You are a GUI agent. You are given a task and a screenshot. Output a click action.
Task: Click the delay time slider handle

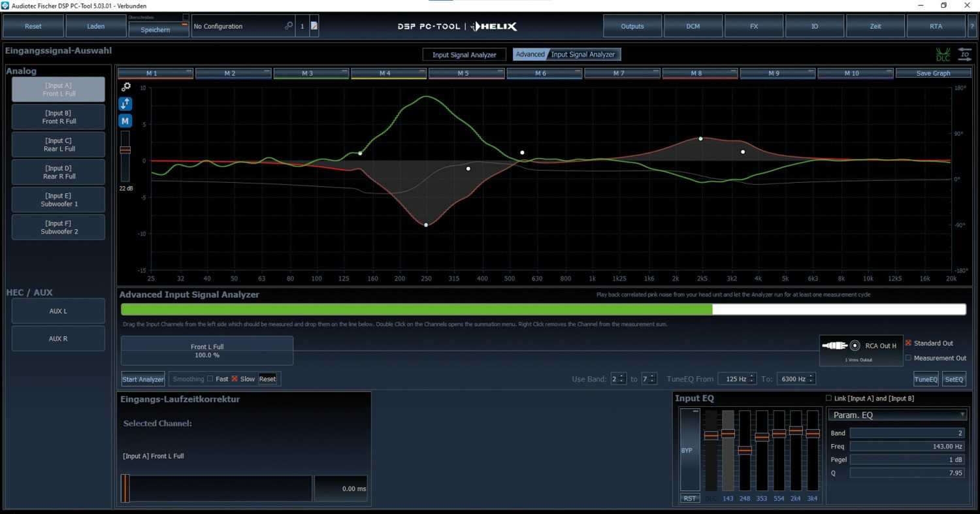click(x=125, y=489)
